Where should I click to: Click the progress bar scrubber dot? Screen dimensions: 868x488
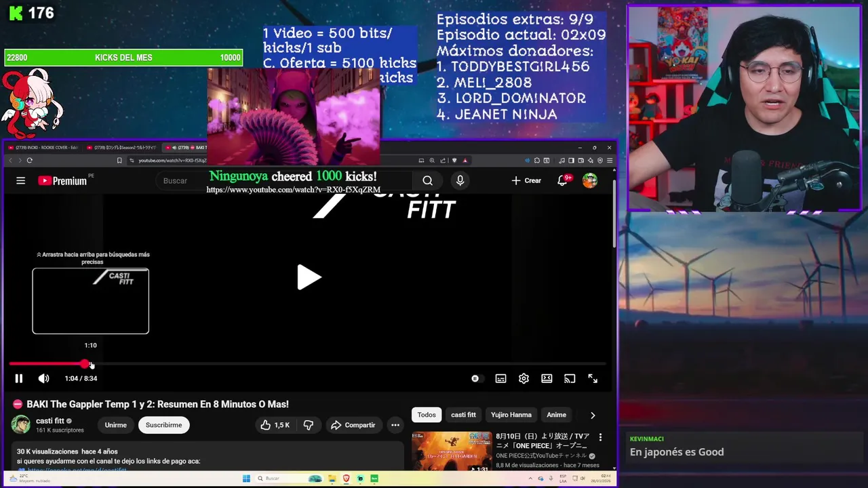coord(84,364)
